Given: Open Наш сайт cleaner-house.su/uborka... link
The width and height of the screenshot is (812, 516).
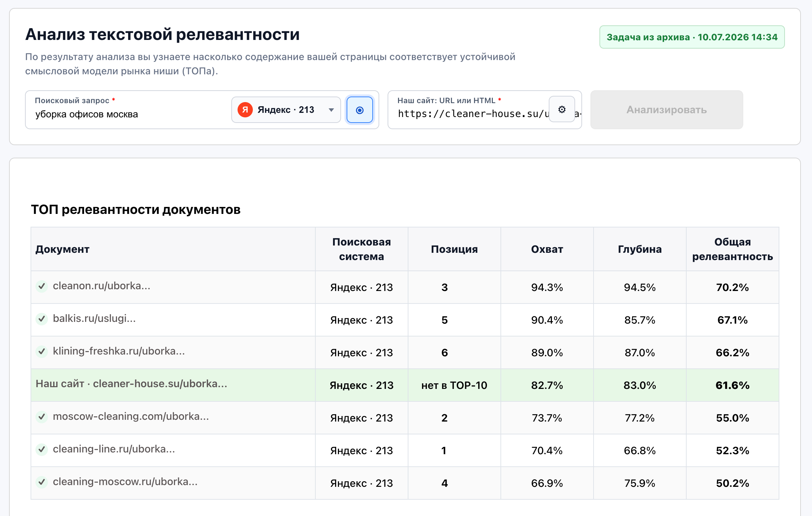Looking at the screenshot, I should 131,384.
